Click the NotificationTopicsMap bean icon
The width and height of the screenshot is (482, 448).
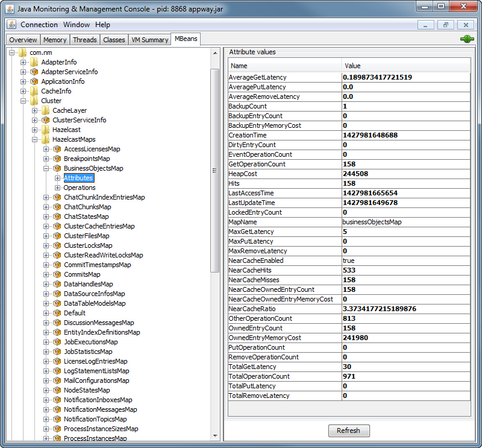[57, 419]
